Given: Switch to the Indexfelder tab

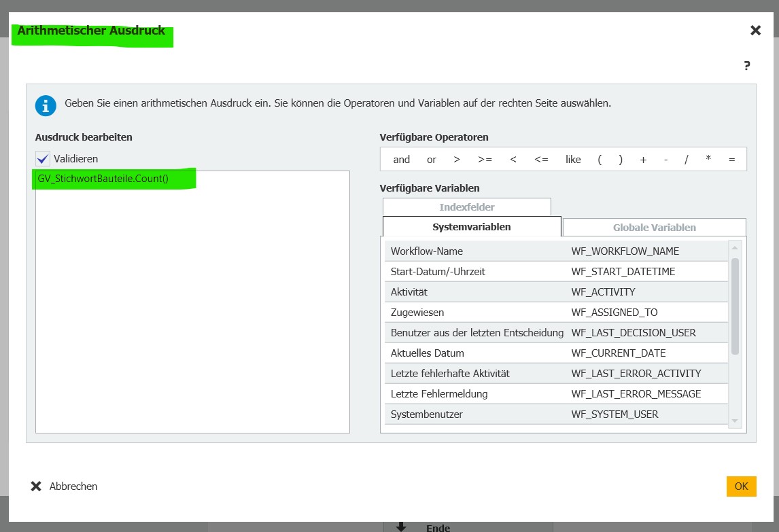Looking at the screenshot, I should point(466,207).
